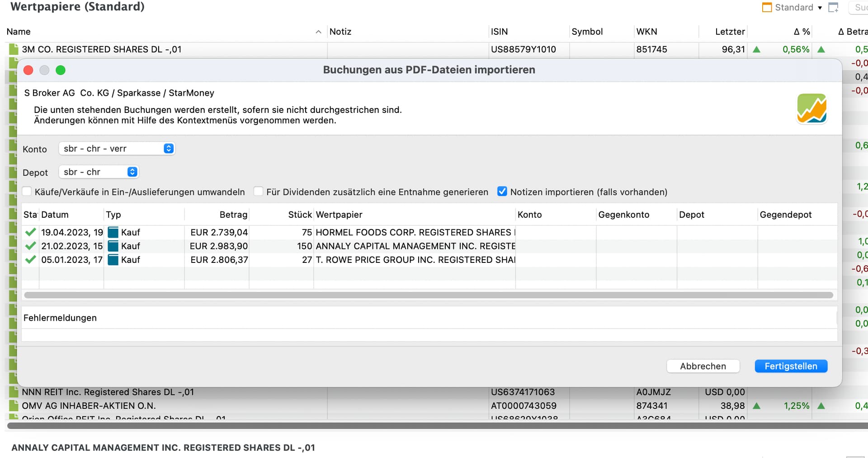Click the security icon beside NNN REIT Inc.

[x=14, y=392]
